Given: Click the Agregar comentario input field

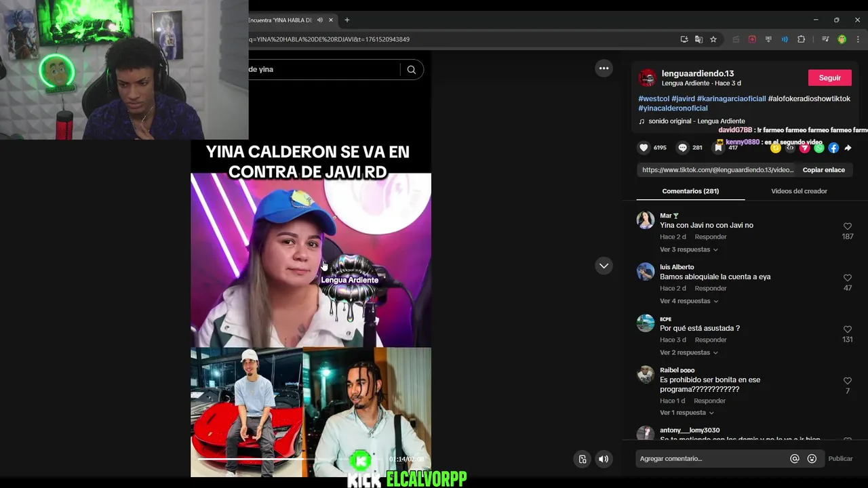Looking at the screenshot, I should point(712,459).
